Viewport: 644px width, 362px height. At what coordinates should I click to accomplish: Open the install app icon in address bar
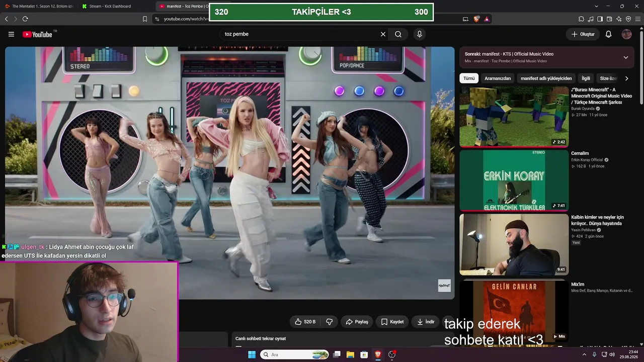(x=465, y=19)
